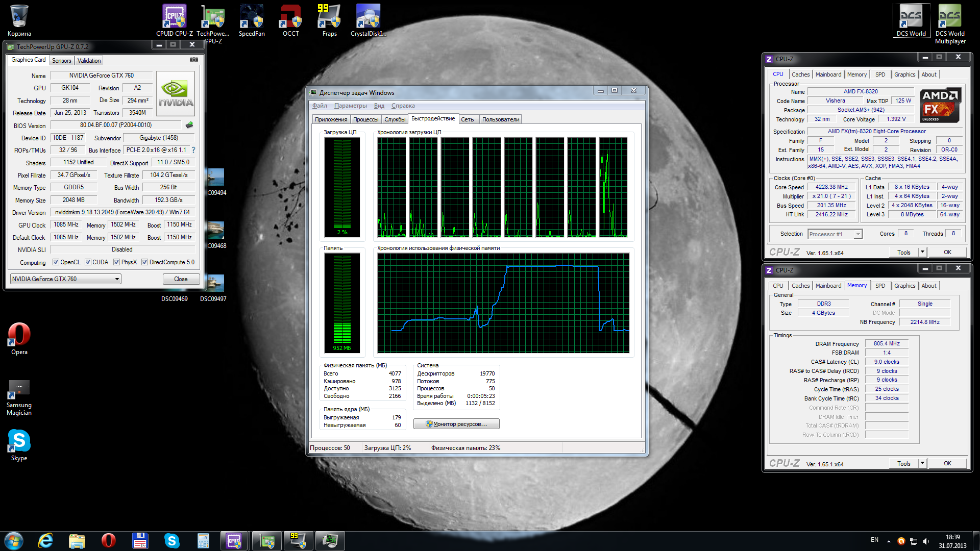Screen dimensions: 980x551
Task: Click GPU-Z screenshot camera icon
Action: point(194,60)
